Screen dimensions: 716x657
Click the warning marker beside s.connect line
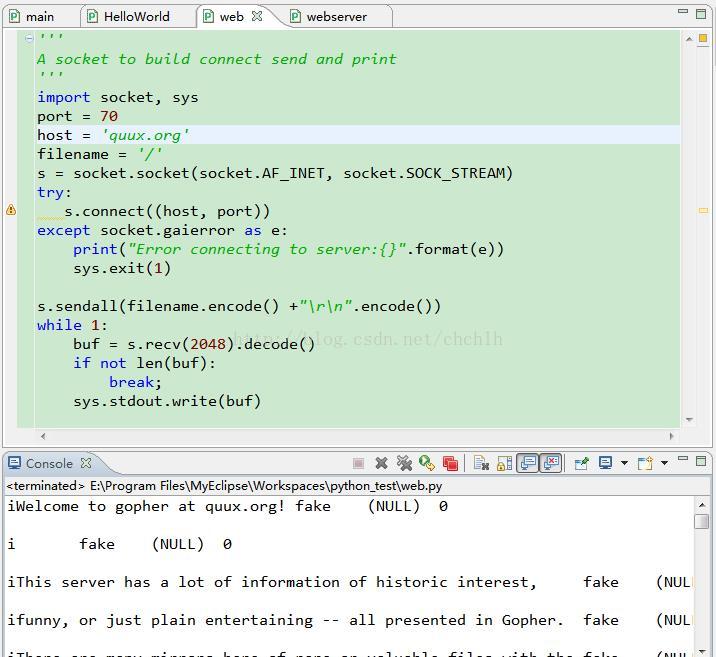click(x=11, y=210)
